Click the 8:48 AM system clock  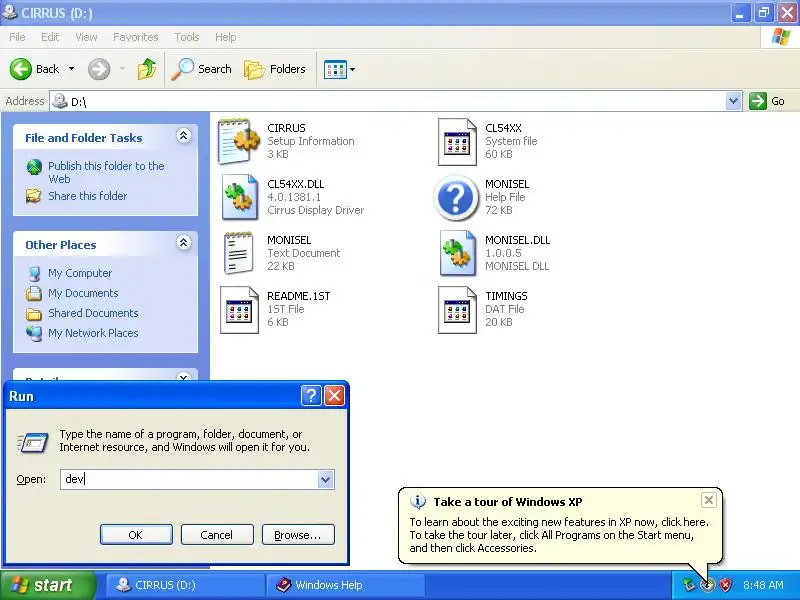pos(763,585)
